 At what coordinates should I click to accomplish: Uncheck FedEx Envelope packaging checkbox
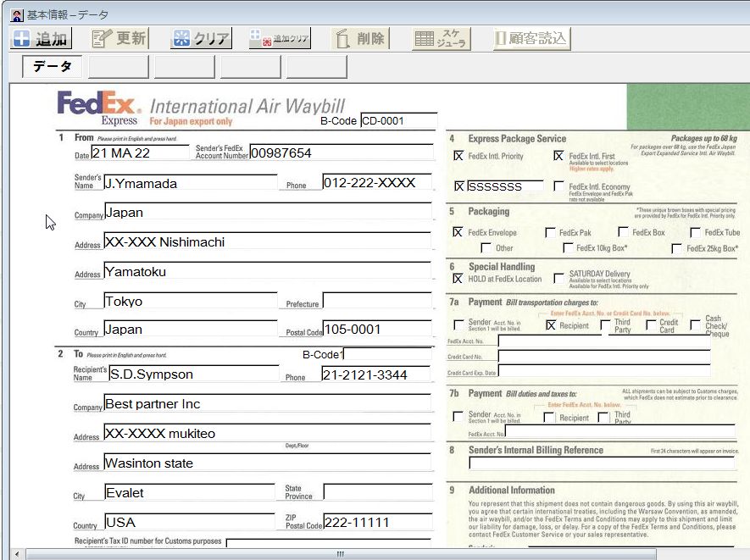(458, 232)
